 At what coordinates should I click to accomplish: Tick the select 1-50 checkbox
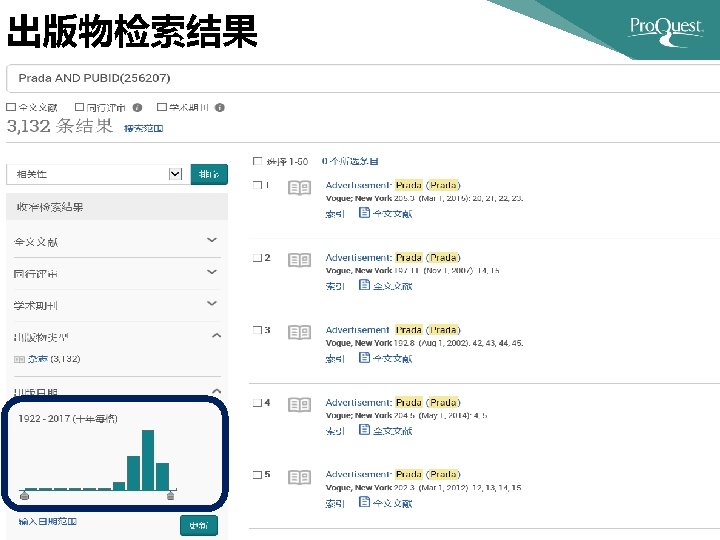click(258, 161)
